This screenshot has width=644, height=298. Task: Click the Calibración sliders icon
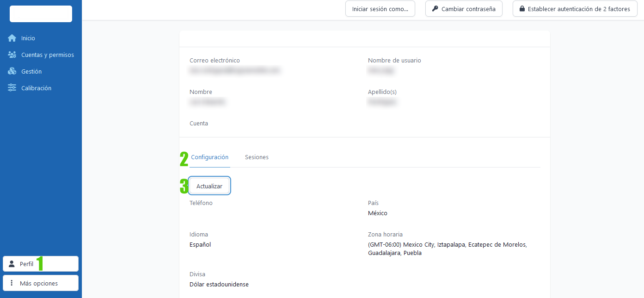(12, 88)
